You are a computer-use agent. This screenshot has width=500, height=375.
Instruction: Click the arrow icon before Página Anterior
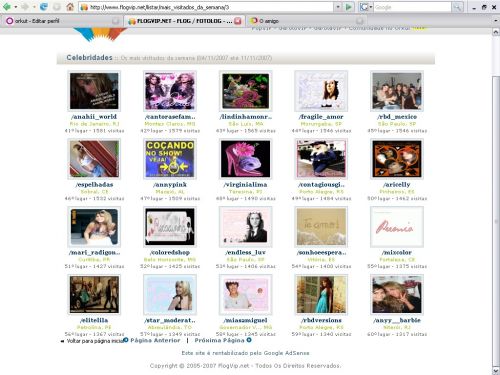tap(126, 340)
